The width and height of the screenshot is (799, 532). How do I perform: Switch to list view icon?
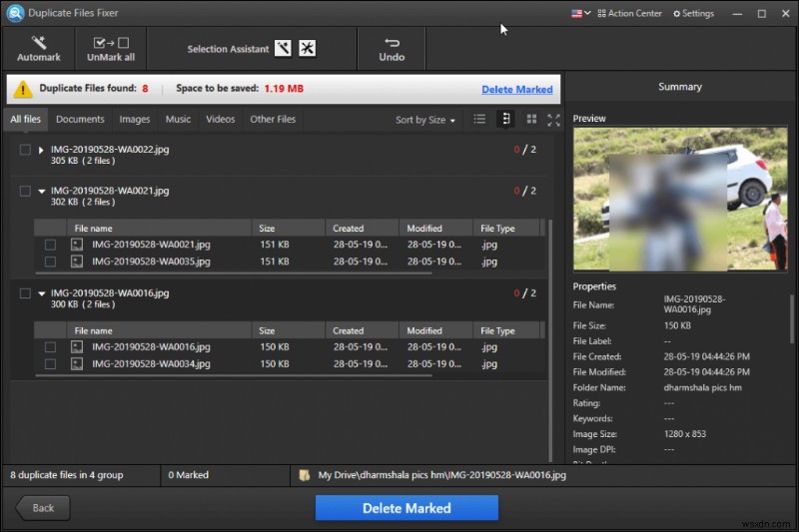(479, 120)
